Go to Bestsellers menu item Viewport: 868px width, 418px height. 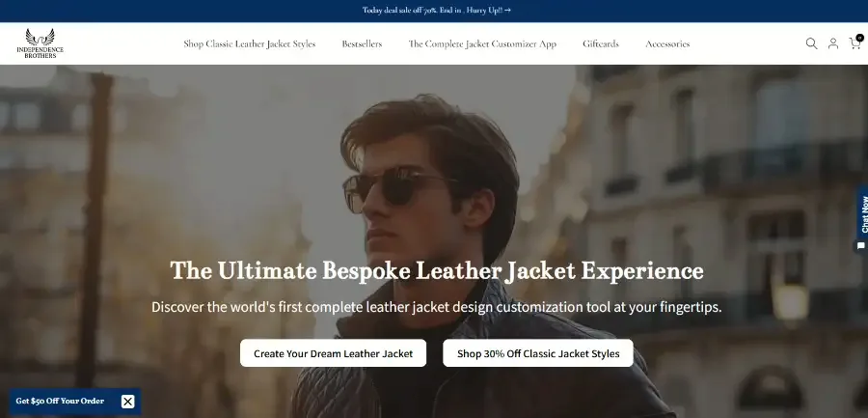(362, 43)
